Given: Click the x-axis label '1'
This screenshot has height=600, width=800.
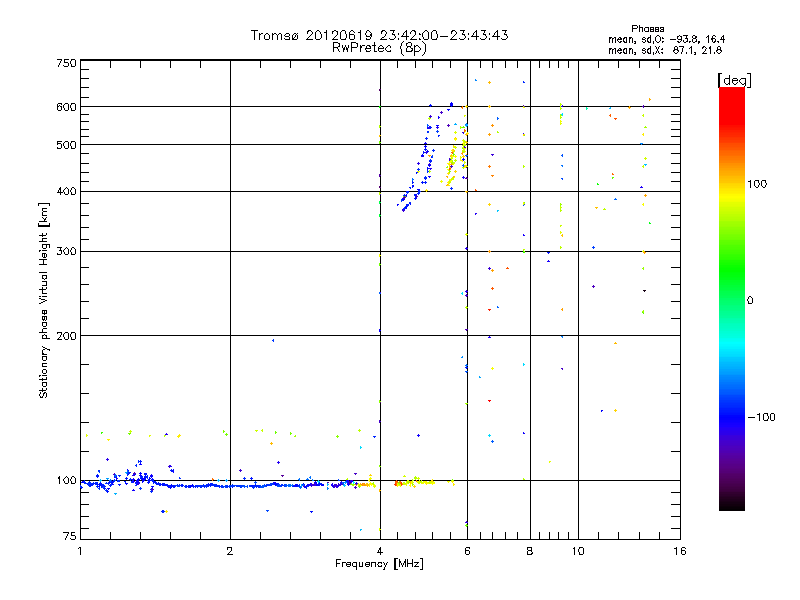Looking at the screenshot, I should 80,551.
